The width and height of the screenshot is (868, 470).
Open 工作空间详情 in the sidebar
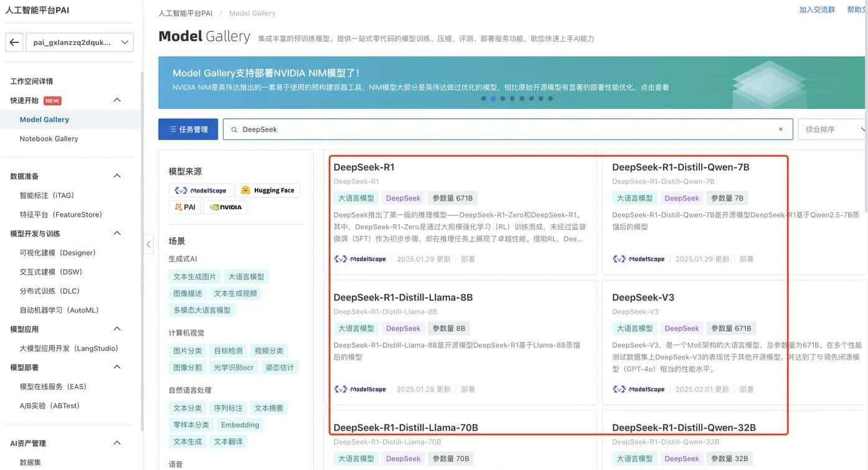pyautogui.click(x=32, y=82)
